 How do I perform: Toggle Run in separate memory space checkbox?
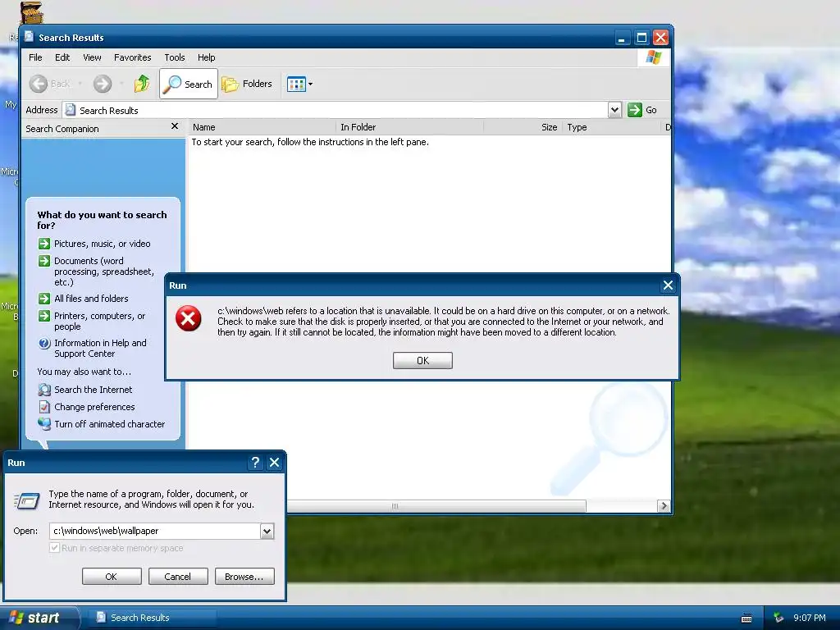54,547
